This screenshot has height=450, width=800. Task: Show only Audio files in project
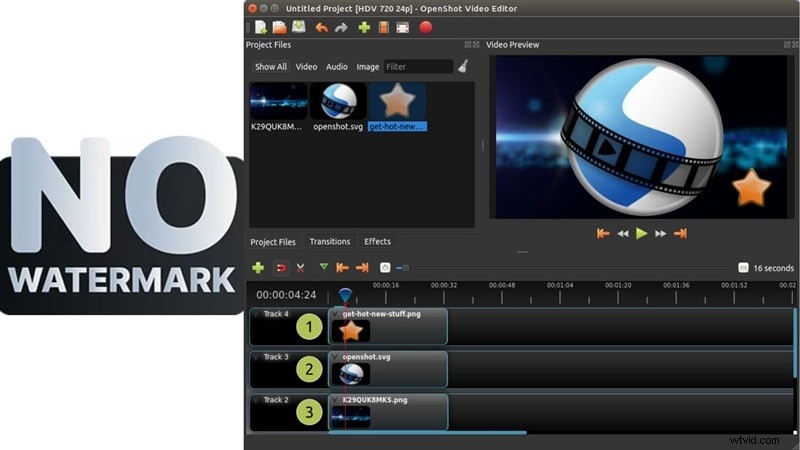point(337,67)
